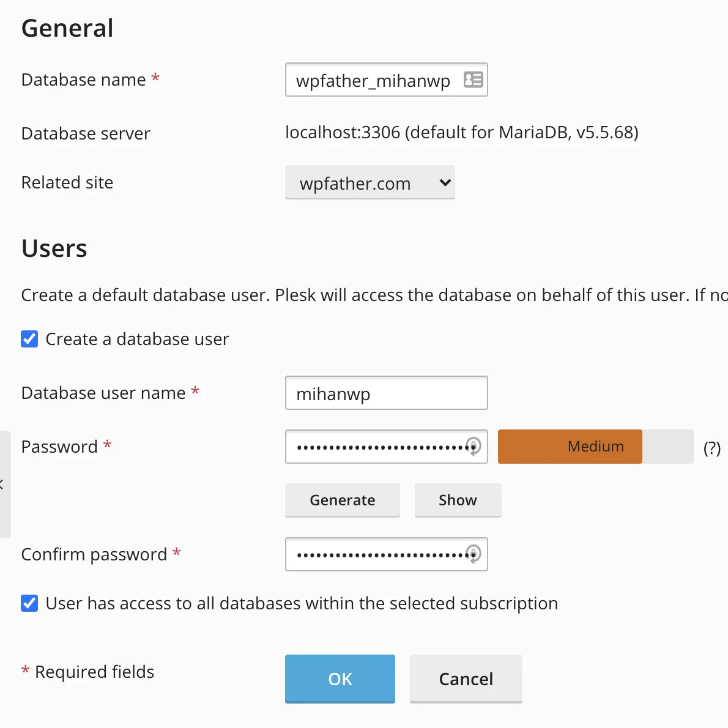This screenshot has height=728, width=728.
Task: Open the Related site dropdown
Action: click(370, 182)
